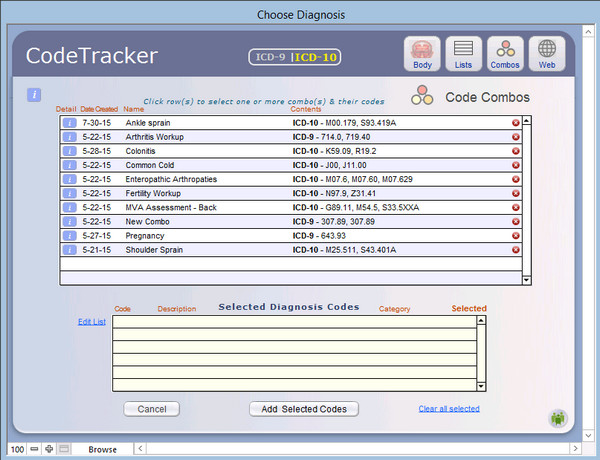Click window scrollbar up arrow
600x460 pixels.
coord(588,32)
